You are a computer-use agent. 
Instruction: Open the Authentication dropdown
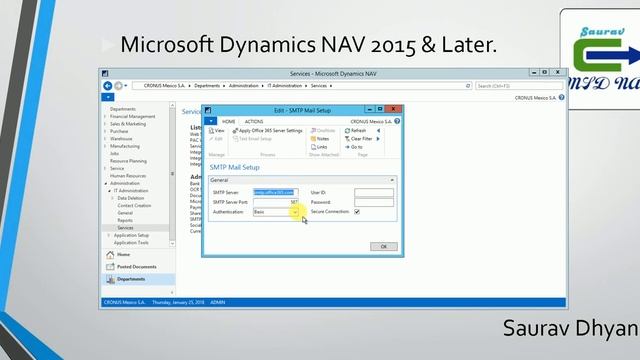coord(295,212)
